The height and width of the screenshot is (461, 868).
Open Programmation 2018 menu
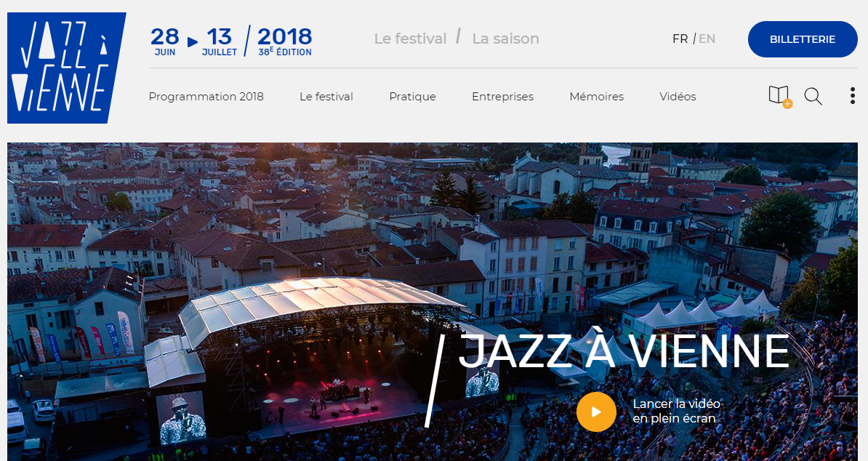[206, 96]
